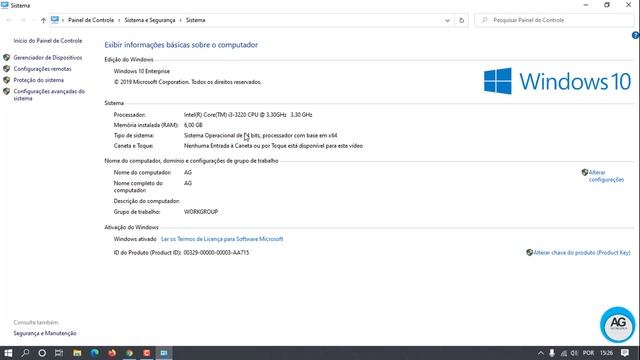Image resolution: width=640 pixels, height=360 pixels.
Task: Click microphone icon in system tray
Action: click(552, 353)
